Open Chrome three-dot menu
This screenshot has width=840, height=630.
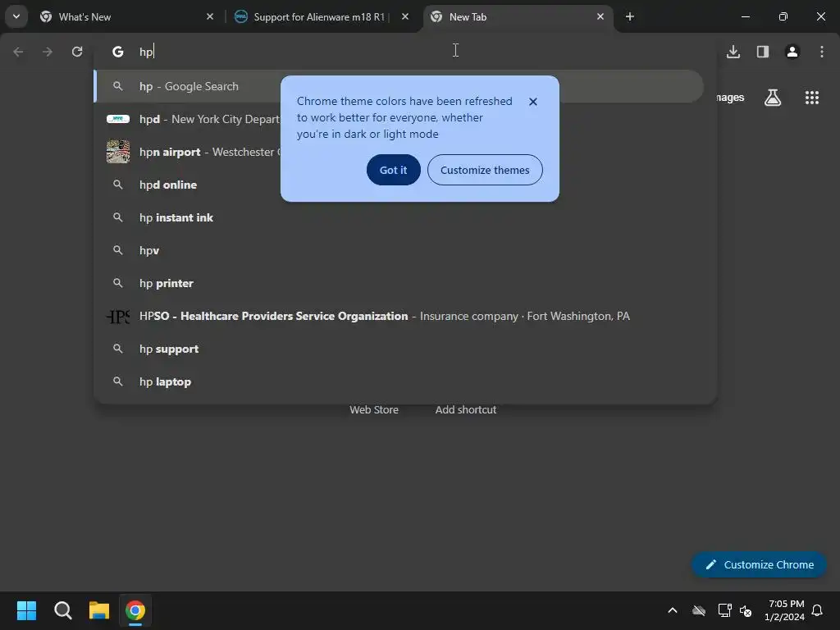coord(822,52)
